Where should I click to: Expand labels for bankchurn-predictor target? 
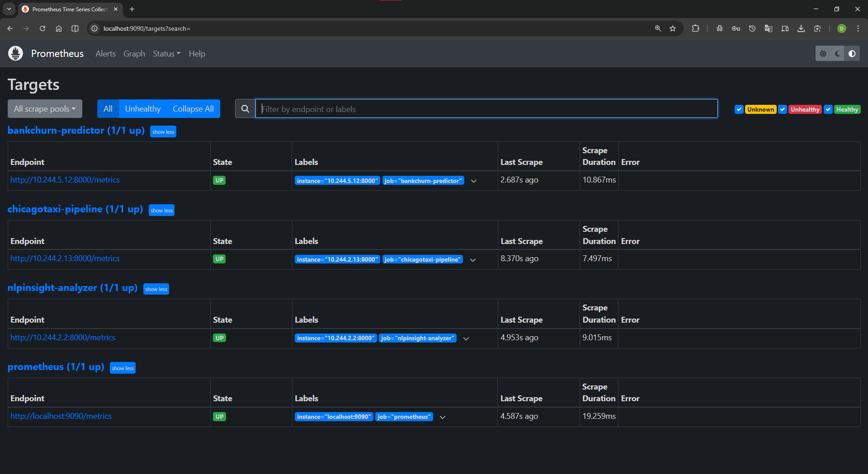(474, 181)
